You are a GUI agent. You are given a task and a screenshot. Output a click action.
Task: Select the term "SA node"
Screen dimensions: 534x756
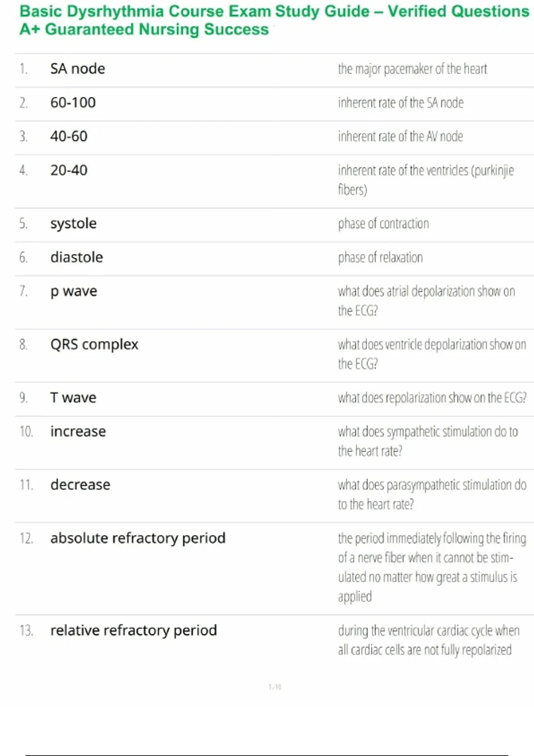(78, 69)
